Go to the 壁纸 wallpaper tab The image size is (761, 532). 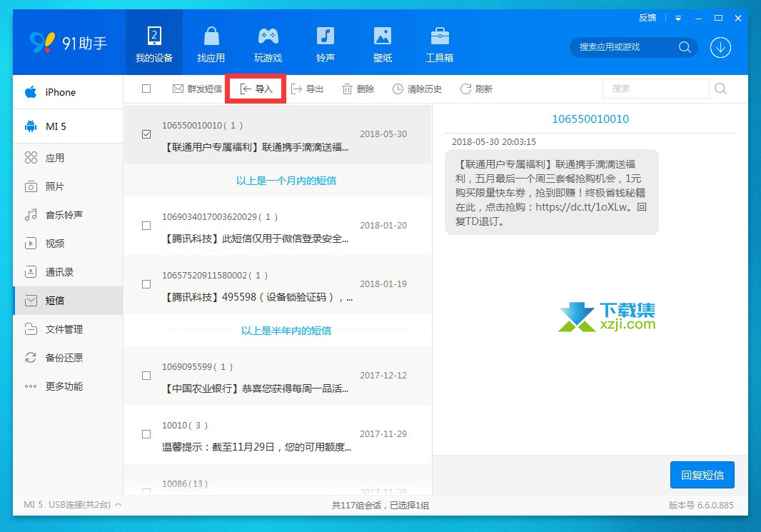click(x=383, y=44)
